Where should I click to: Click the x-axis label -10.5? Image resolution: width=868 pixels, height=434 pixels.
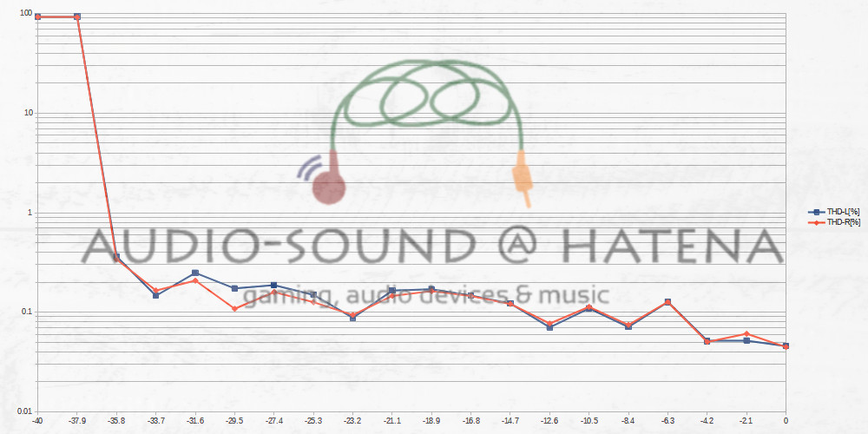[x=589, y=421]
